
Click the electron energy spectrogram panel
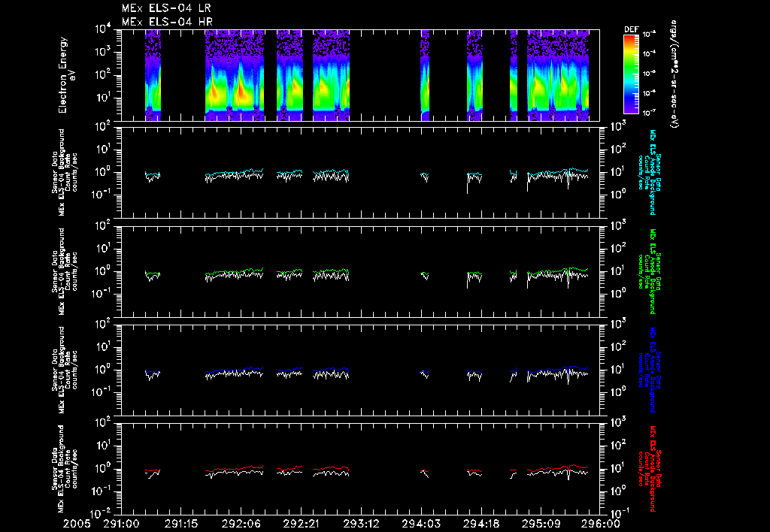[x=360, y=75]
